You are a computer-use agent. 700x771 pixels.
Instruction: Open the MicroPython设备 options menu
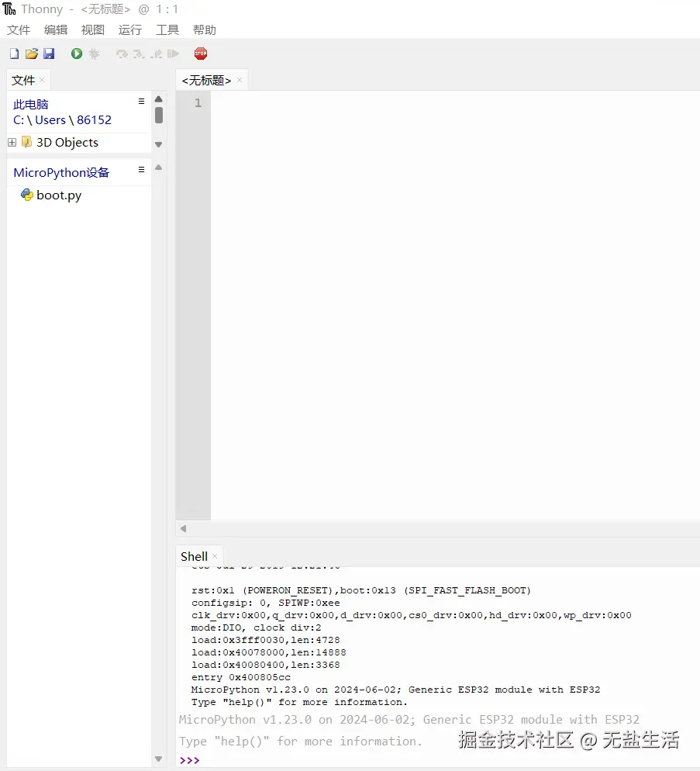pyautogui.click(x=142, y=170)
